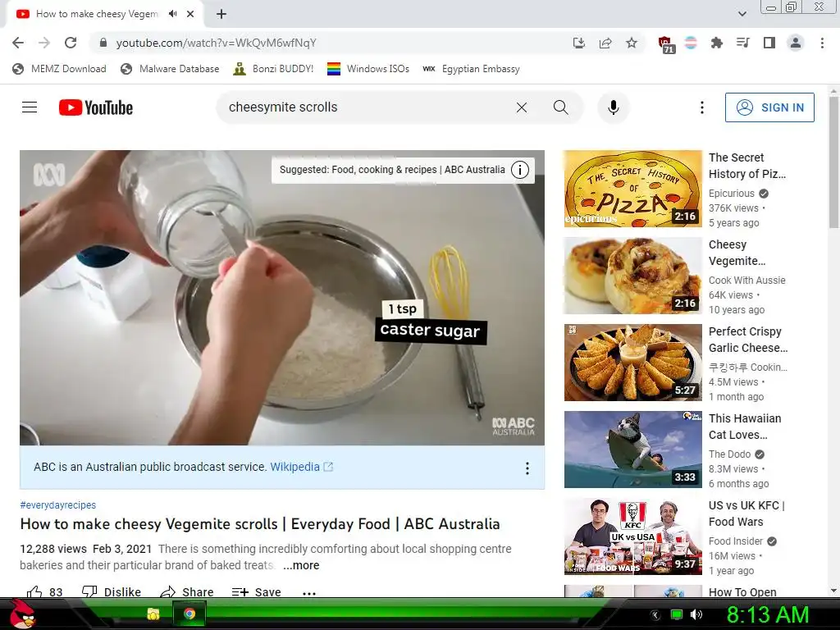Reload the page with the refresh icon
The width and height of the screenshot is (840, 630).
[71, 43]
